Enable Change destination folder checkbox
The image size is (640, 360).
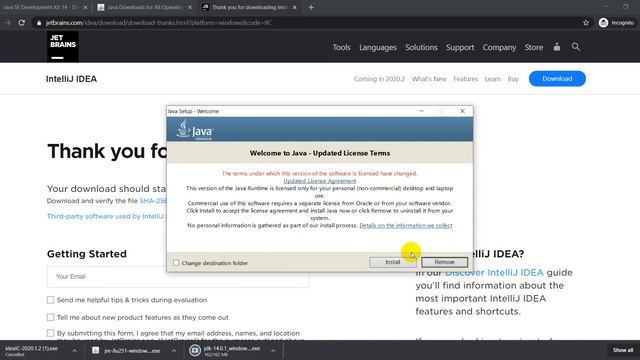[x=176, y=263]
